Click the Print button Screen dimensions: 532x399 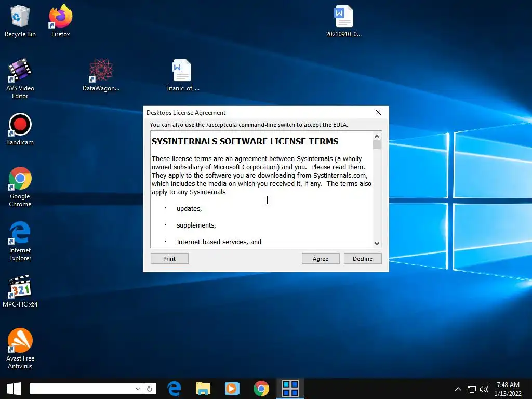[169, 259]
